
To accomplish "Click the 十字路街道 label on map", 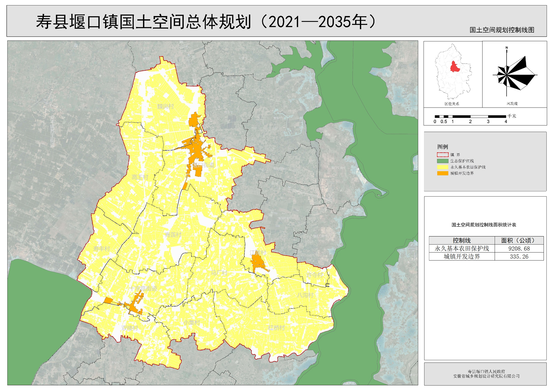I will (x=143, y=289).
